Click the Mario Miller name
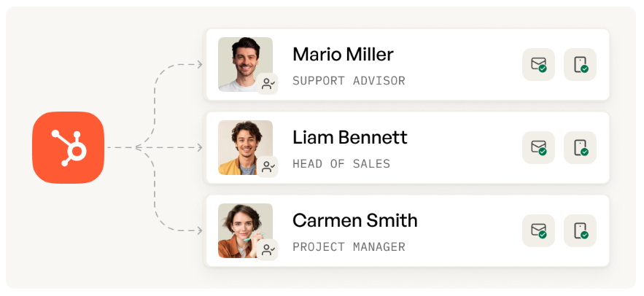Image resolution: width=644 pixels, height=296 pixels. pyautogui.click(x=343, y=55)
